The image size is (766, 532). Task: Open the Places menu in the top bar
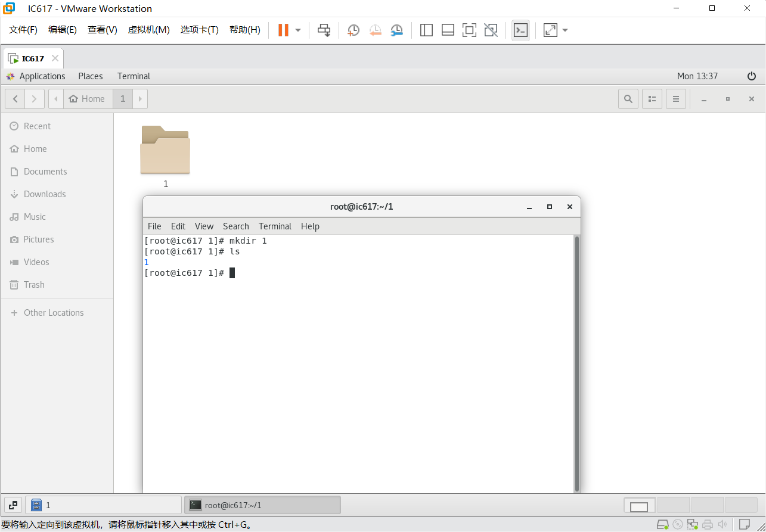coord(91,76)
